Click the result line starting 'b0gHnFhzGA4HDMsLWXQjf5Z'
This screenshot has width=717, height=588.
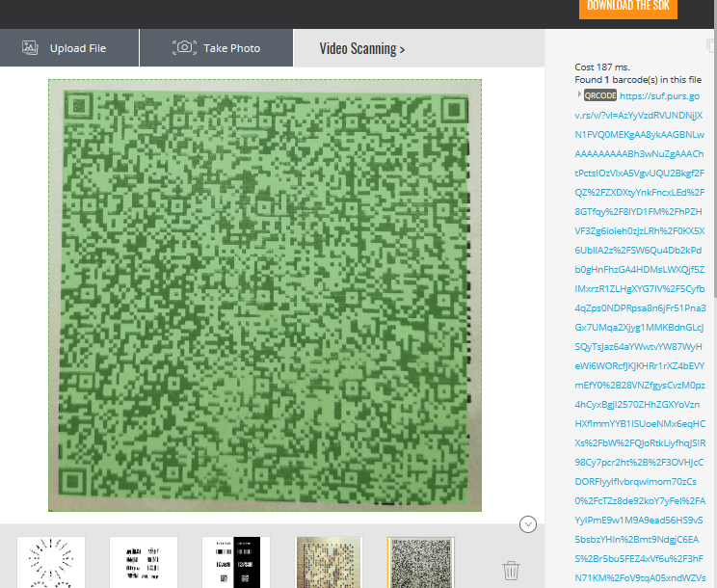click(639, 269)
